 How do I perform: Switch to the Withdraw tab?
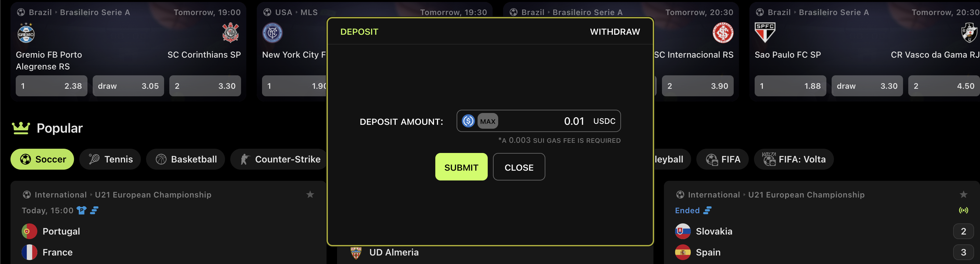click(614, 31)
